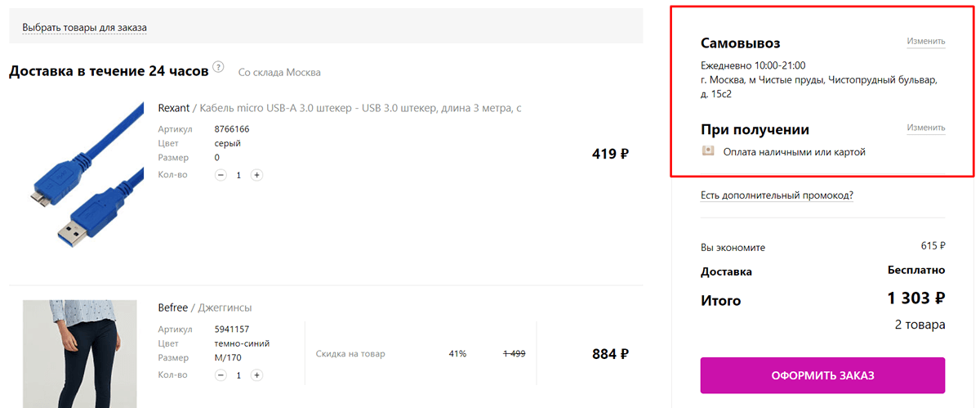980x408 pixels.
Task: Open the Rexant cable product title
Action: click(339, 108)
